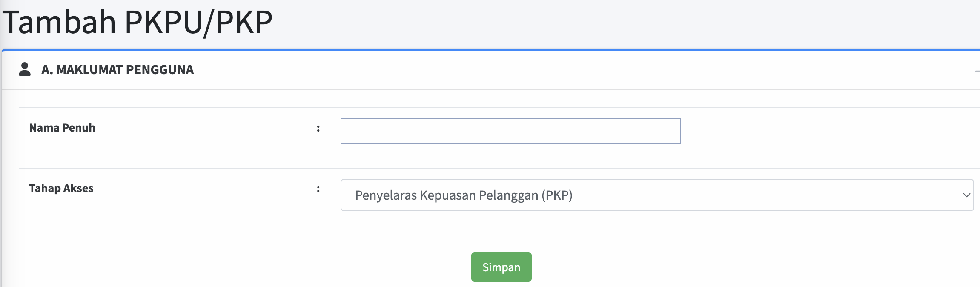Click the Tahap Akses label
Screen dimensions: 980x287
click(x=61, y=188)
